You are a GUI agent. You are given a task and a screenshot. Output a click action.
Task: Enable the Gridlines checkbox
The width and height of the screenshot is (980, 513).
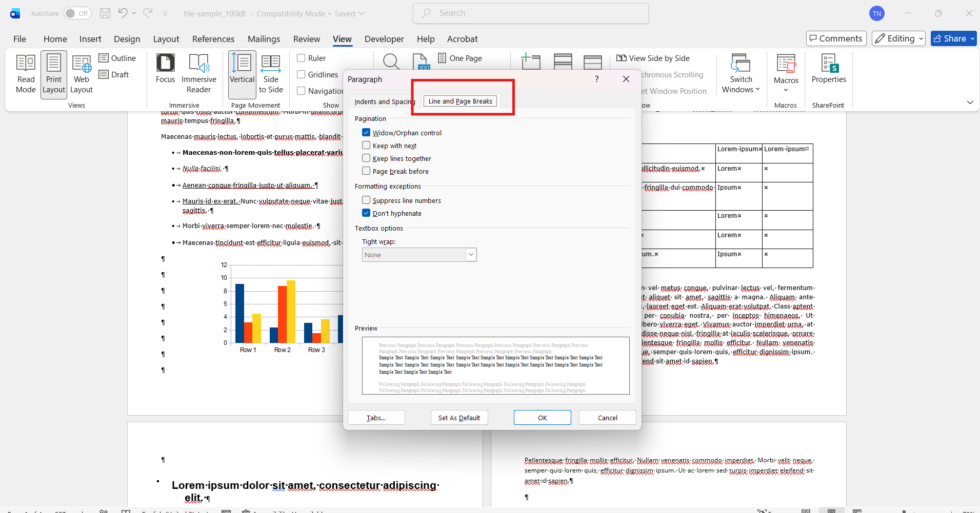click(x=301, y=75)
